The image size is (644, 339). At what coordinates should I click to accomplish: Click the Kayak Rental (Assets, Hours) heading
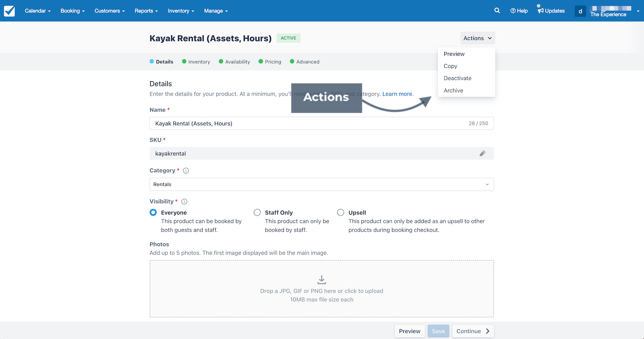[x=210, y=38]
